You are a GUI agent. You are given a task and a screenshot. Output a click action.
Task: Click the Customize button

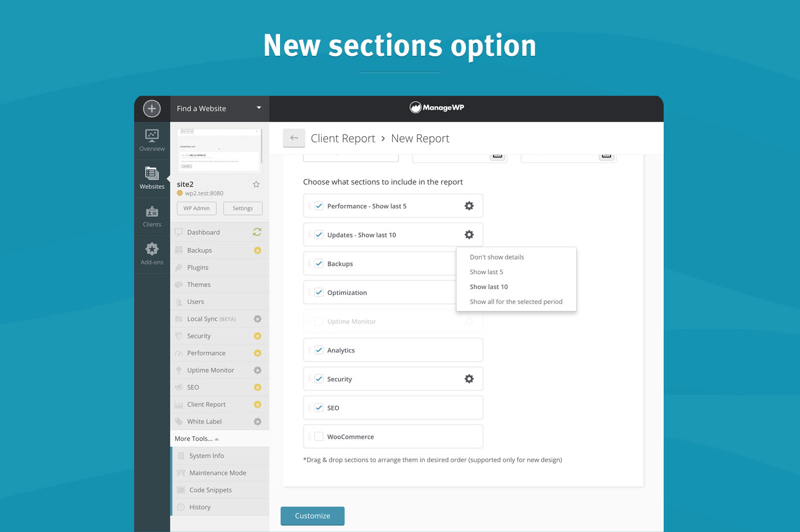tap(313, 516)
